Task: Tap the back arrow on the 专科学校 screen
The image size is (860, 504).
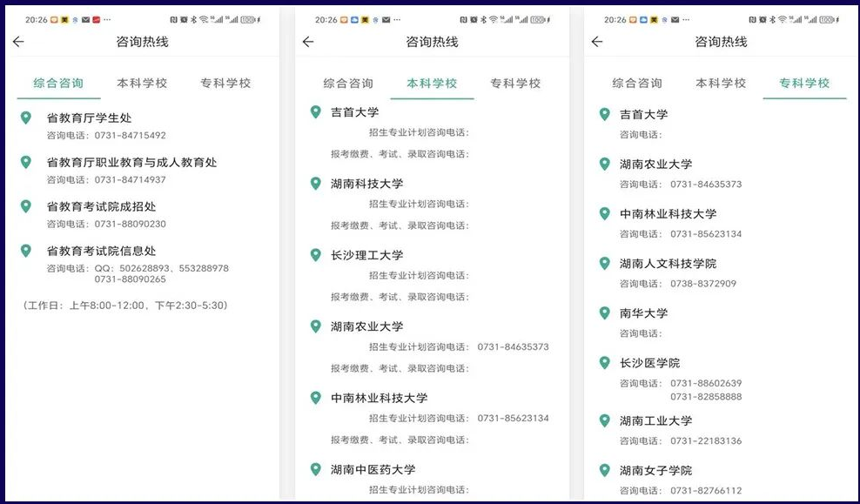Action: pos(596,41)
